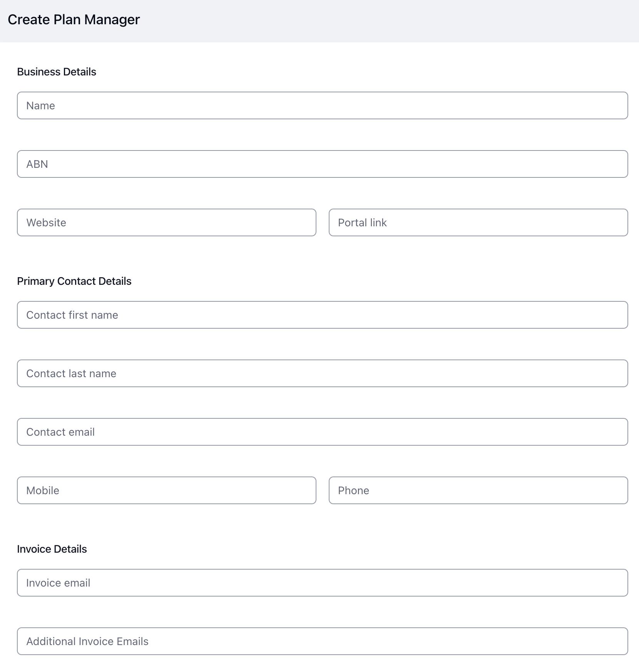This screenshot has width=639, height=672.
Task: Click the Phone placeholder text
Action: (353, 491)
